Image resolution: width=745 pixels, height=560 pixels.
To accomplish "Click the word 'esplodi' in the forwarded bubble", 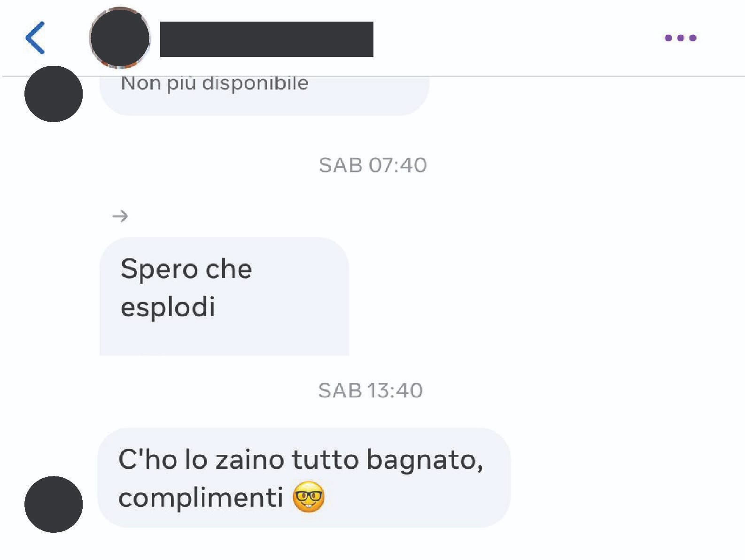I will click(168, 307).
